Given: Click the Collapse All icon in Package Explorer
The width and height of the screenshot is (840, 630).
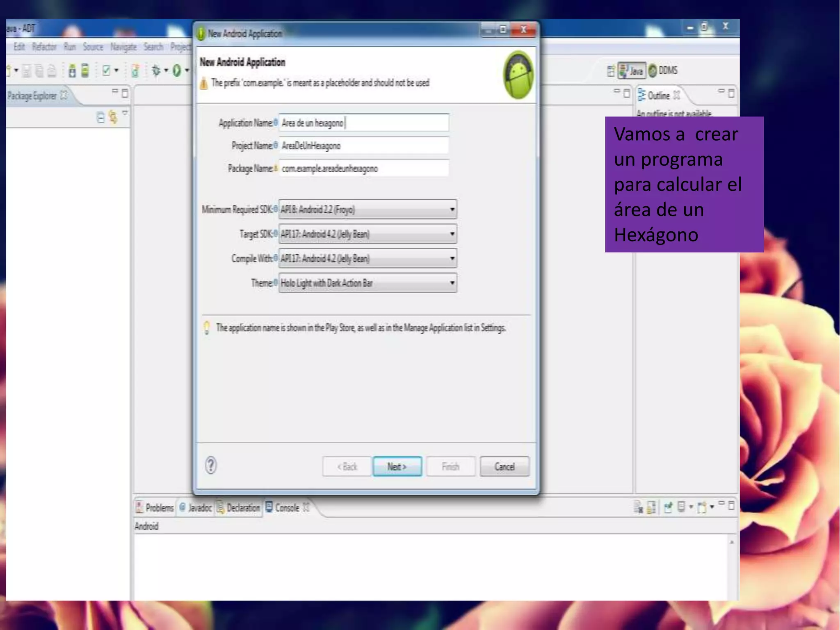Looking at the screenshot, I should (100, 118).
